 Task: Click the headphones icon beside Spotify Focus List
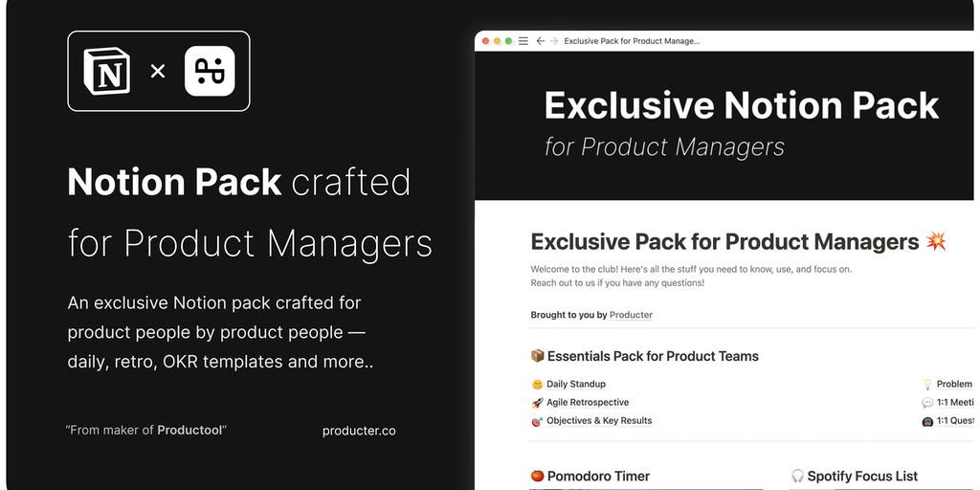(x=797, y=476)
